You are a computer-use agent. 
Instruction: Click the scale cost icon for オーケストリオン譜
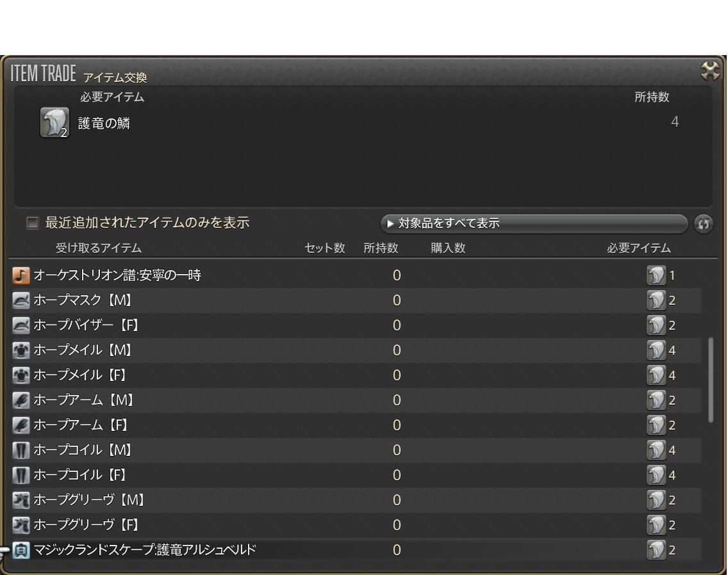point(656,276)
